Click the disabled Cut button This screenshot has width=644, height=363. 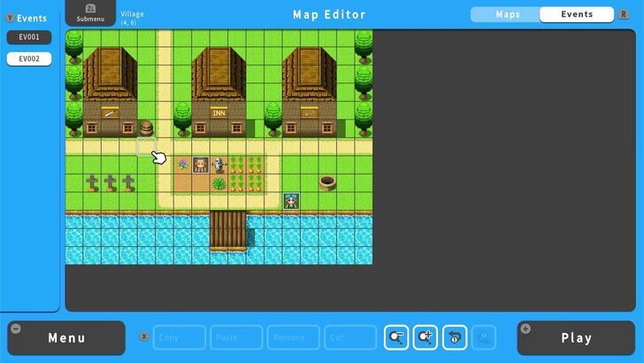[x=350, y=337]
